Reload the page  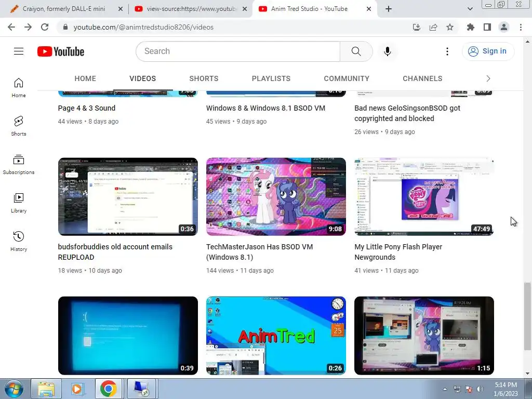point(45,27)
